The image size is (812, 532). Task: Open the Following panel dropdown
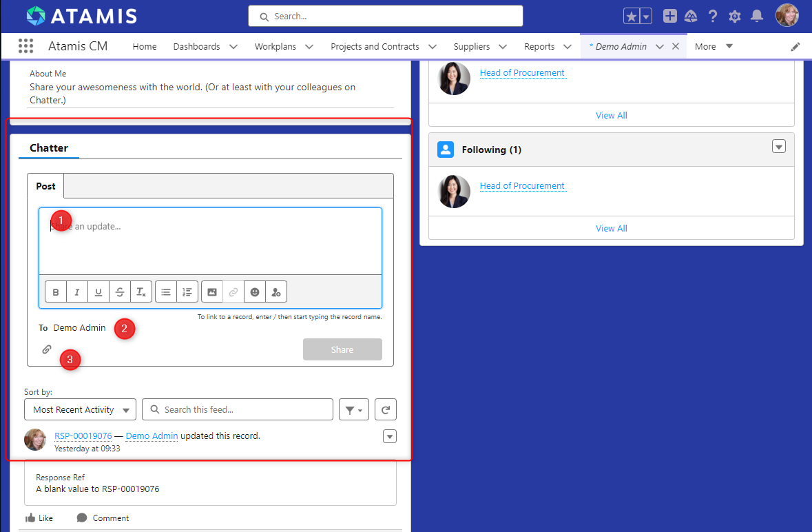tap(778, 147)
